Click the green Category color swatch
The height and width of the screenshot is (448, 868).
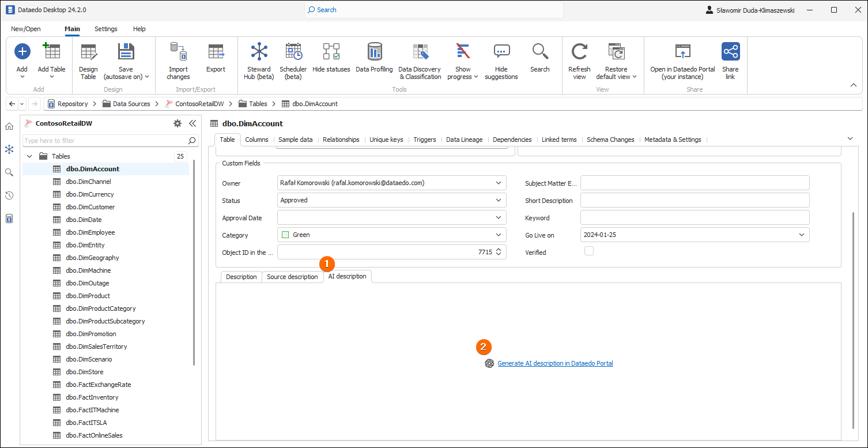click(x=285, y=235)
